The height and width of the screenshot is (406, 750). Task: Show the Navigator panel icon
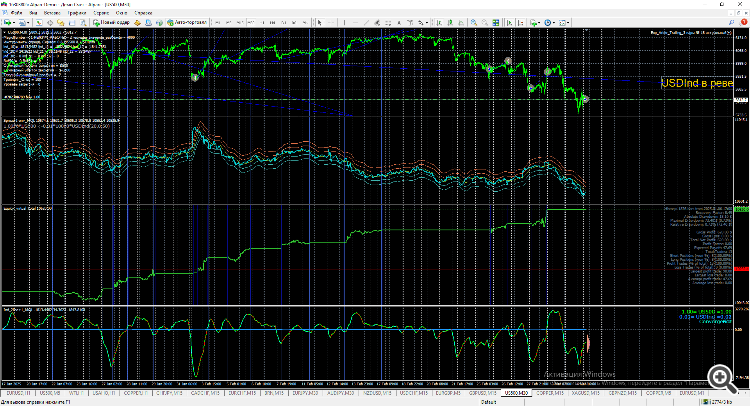[61, 22]
